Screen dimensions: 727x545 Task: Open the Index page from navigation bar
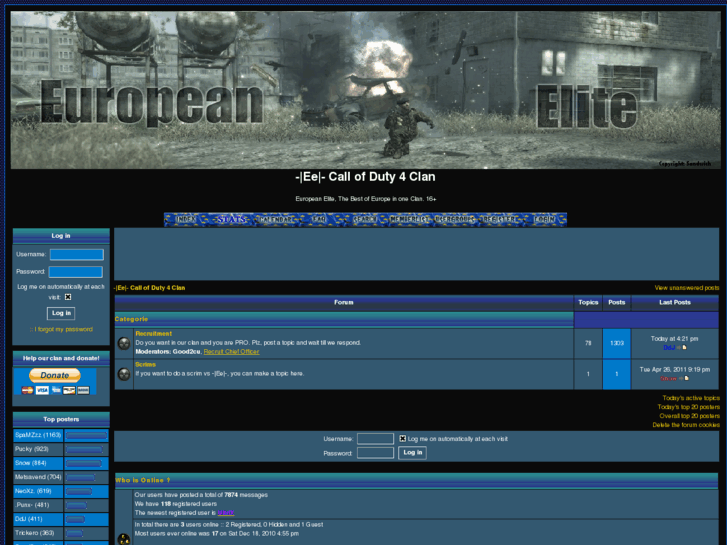click(x=186, y=219)
